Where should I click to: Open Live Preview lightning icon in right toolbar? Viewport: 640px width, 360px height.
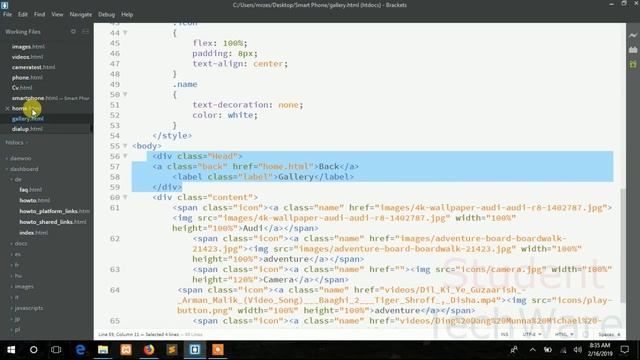tap(633, 36)
